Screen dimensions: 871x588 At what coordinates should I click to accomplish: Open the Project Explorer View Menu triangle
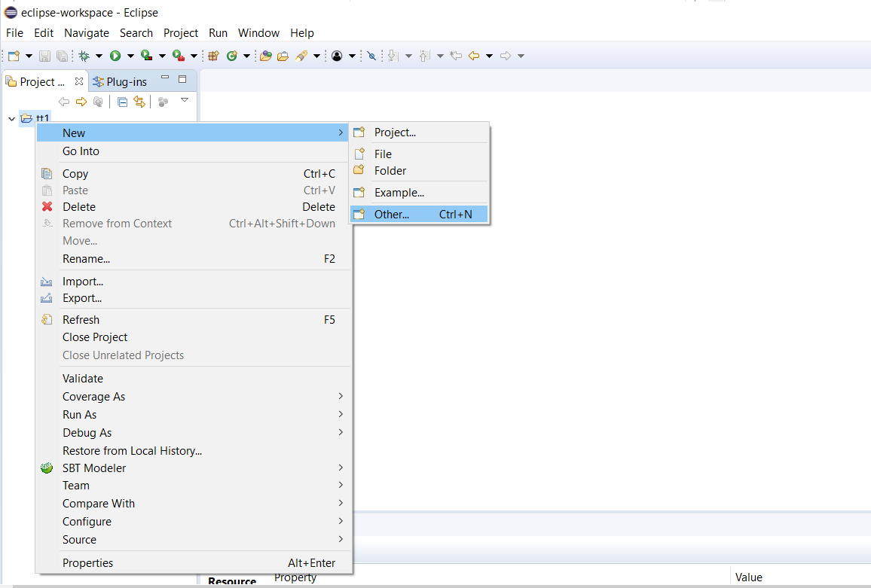tap(185, 100)
